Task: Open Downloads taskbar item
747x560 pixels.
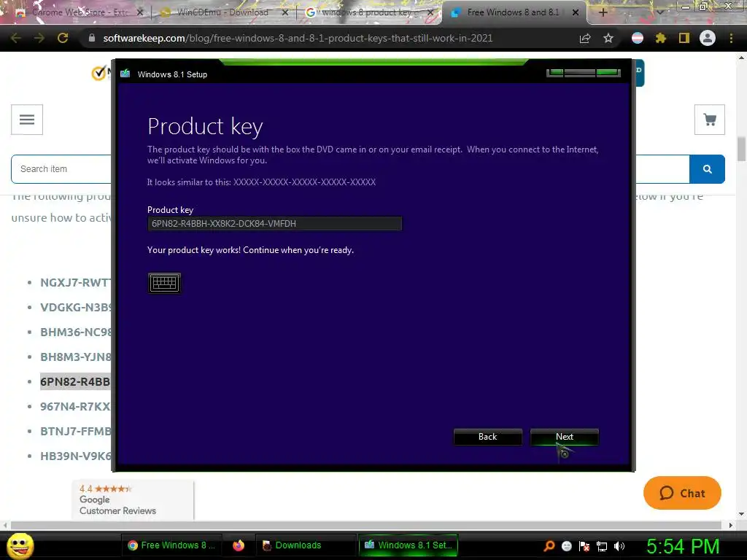Action: [305, 545]
